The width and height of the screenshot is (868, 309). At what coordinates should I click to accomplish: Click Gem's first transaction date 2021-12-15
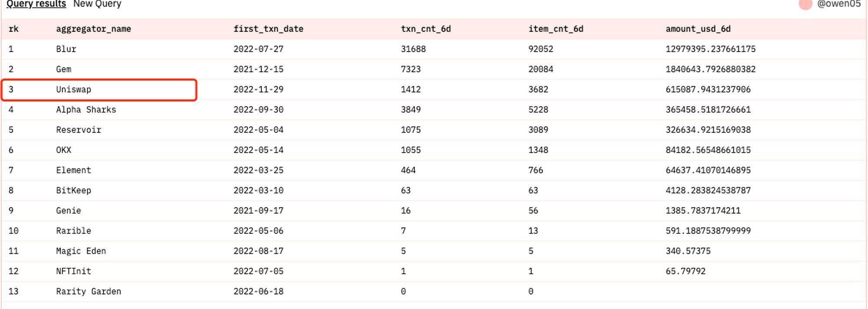coord(258,69)
